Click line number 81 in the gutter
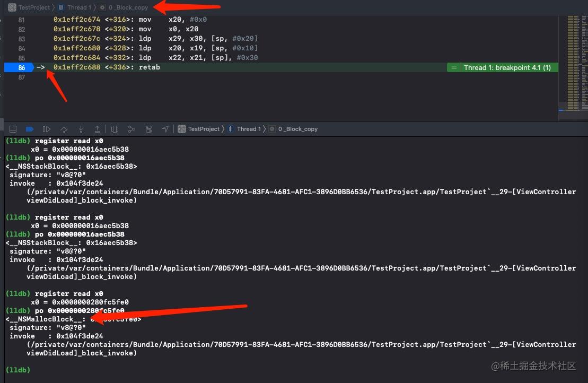The height and width of the screenshot is (383, 588). click(21, 20)
